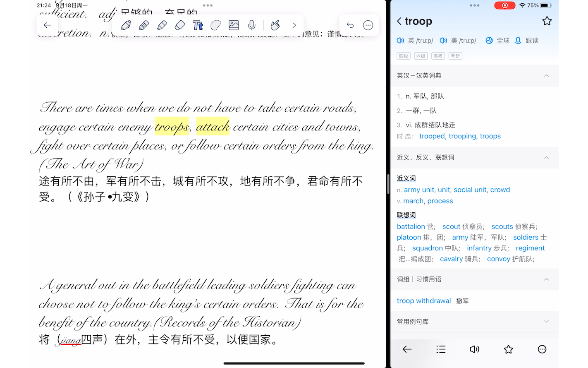Tap the 高考 tag
This screenshot has height=368, width=588.
[x=438, y=56]
